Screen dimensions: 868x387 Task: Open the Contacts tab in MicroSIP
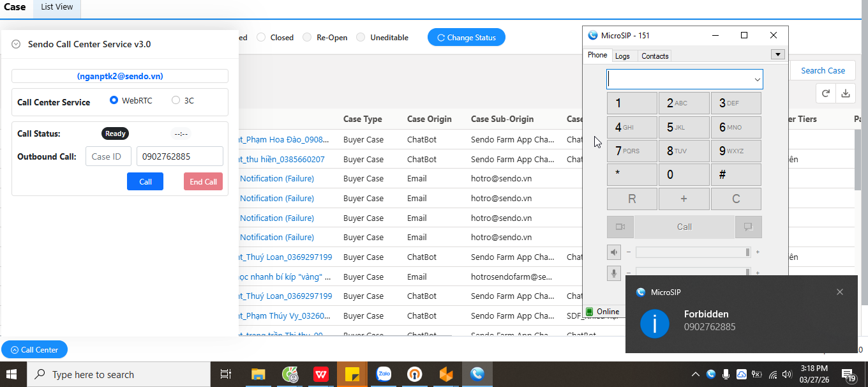655,56
